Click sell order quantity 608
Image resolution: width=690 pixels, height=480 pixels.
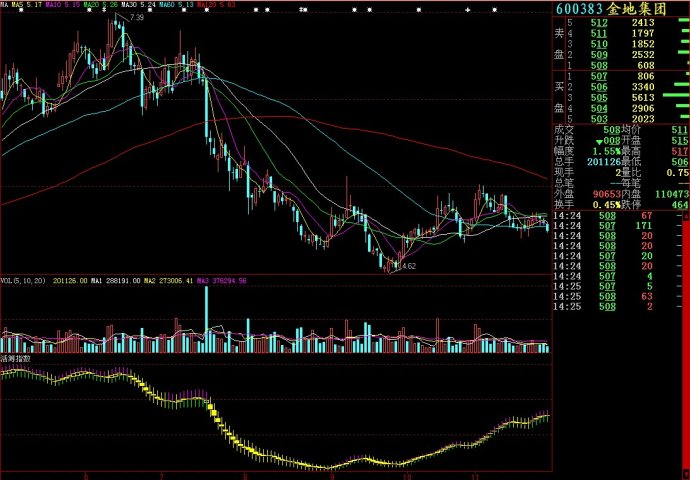(x=646, y=65)
